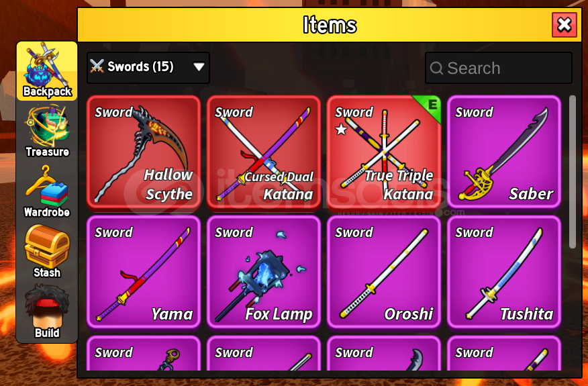Select the Oroshi sword tile

pyautogui.click(x=384, y=272)
